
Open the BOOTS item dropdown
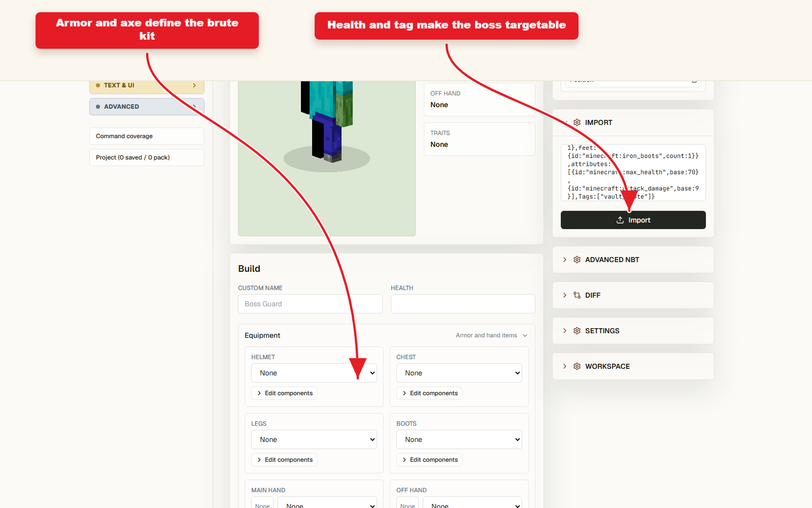[x=459, y=439]
